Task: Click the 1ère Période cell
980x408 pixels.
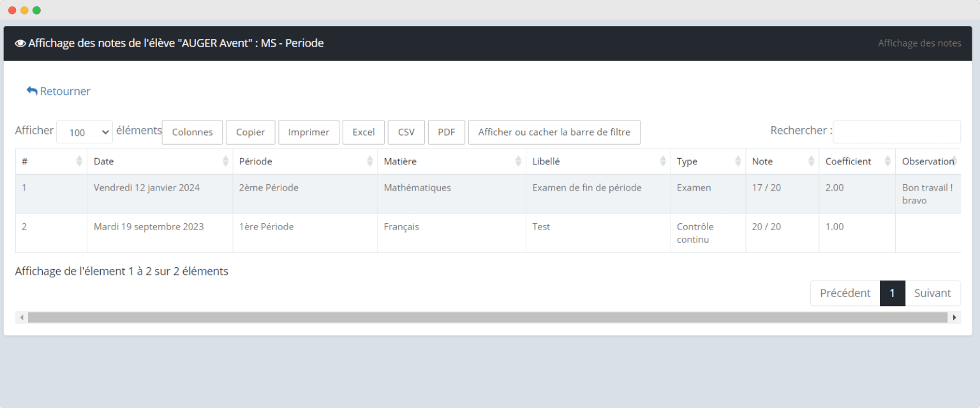Action: 305,233
